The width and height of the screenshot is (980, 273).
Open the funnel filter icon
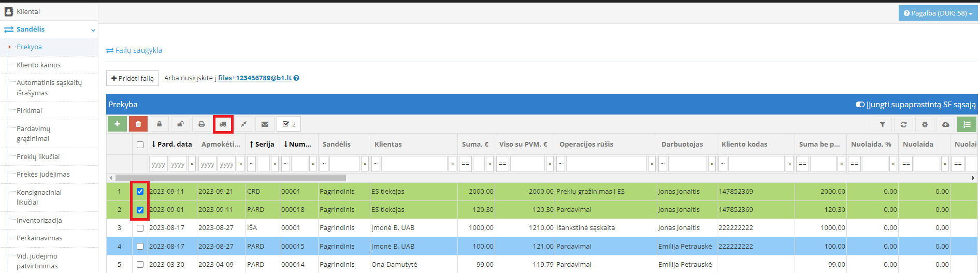pos(882,124)
